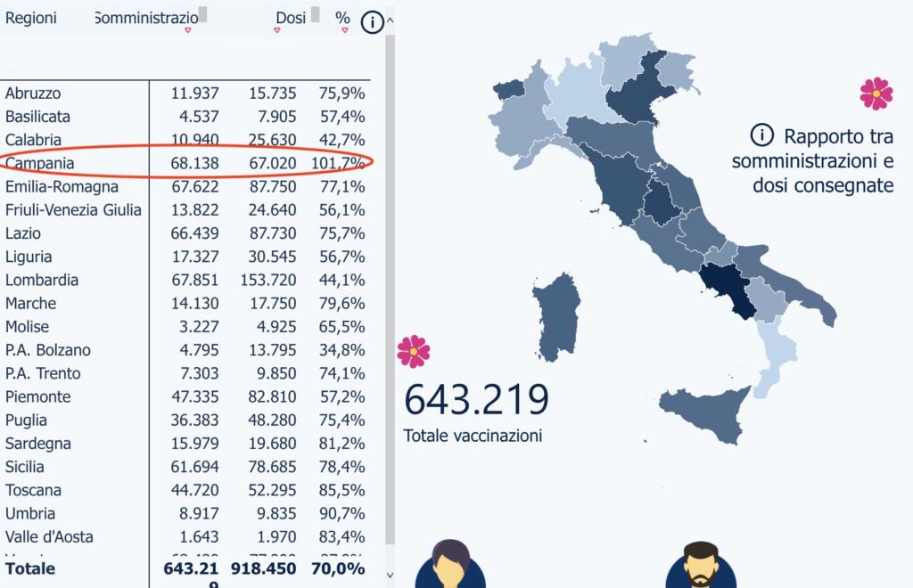Click the Dosi column header
Image resolution: width=913 pixels, height=588 pixels.
(x=290, y=17)
